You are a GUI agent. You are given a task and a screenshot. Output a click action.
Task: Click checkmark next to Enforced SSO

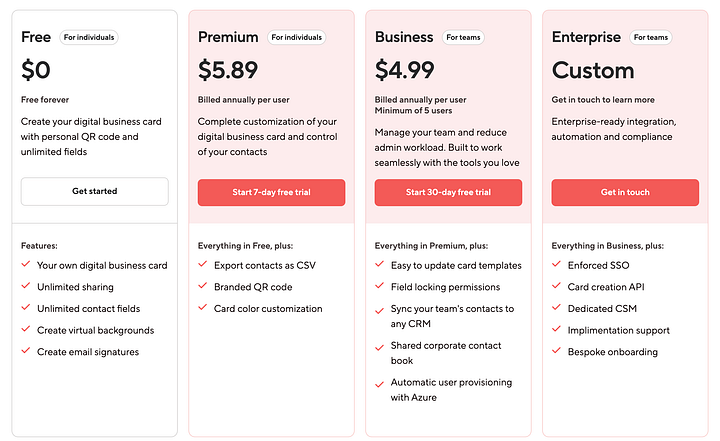(556, 264)
